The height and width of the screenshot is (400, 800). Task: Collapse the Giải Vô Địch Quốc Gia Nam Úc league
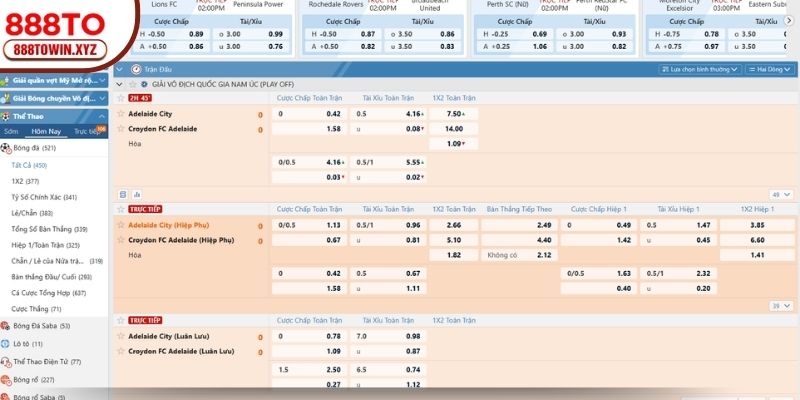coord(119,84)
